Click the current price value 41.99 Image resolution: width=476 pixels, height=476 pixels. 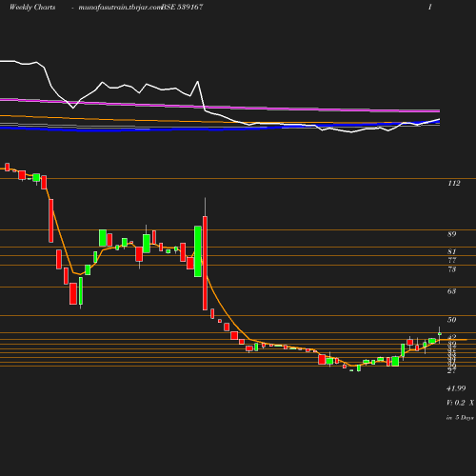tap(456, 388)
